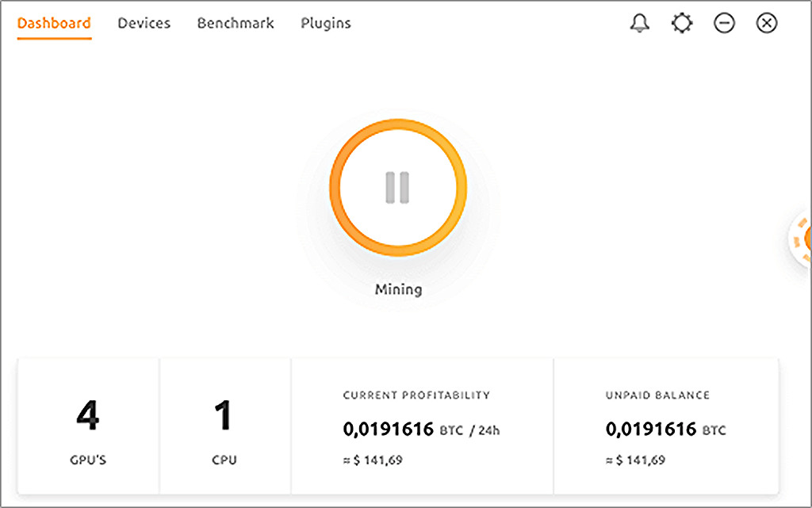Click the Unpaid Balance heading

(x=657, y=395)
